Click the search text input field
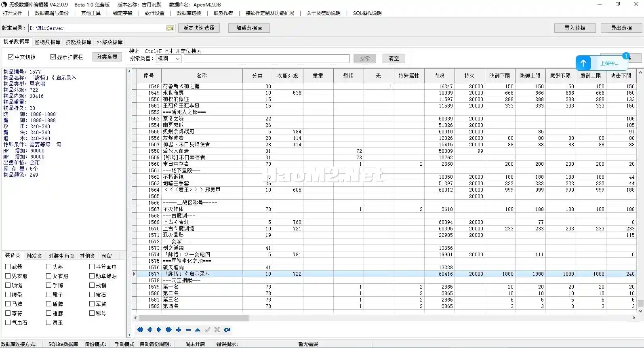Viewport: 644px width, 348px height. pyautogui.click(x=267, y=59)
